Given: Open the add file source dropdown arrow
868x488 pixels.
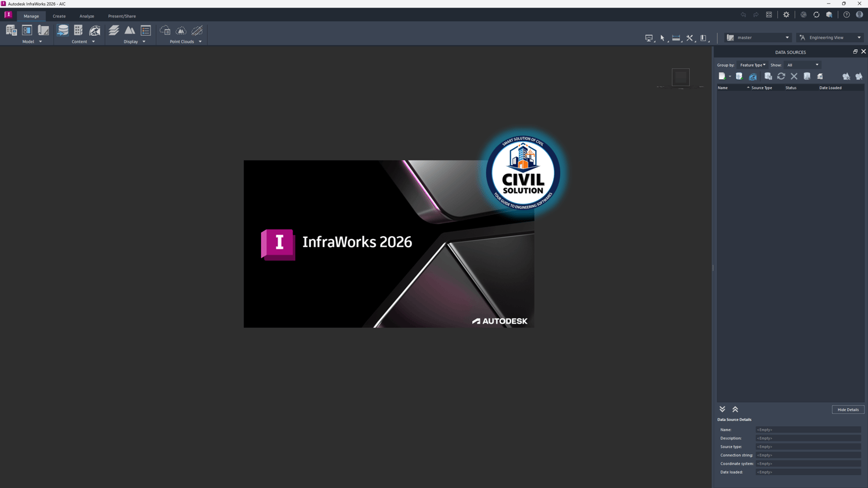Looking at the screenshot, I should pos(730,77).
